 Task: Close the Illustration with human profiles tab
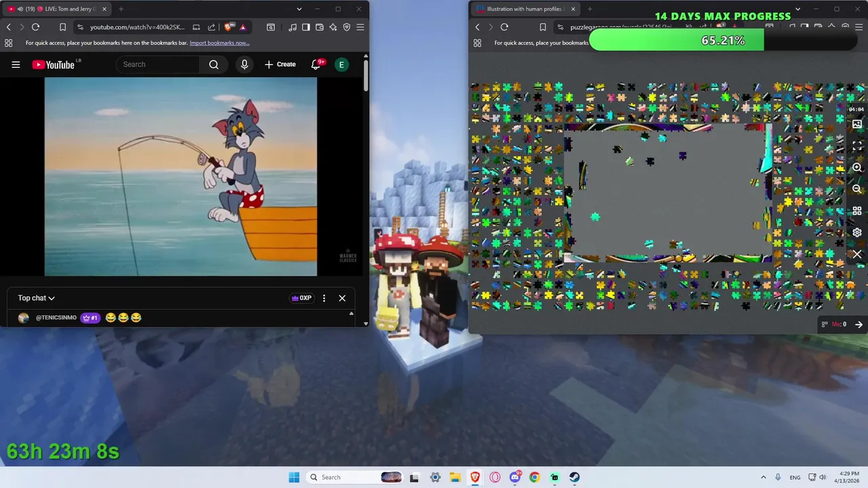573,9
